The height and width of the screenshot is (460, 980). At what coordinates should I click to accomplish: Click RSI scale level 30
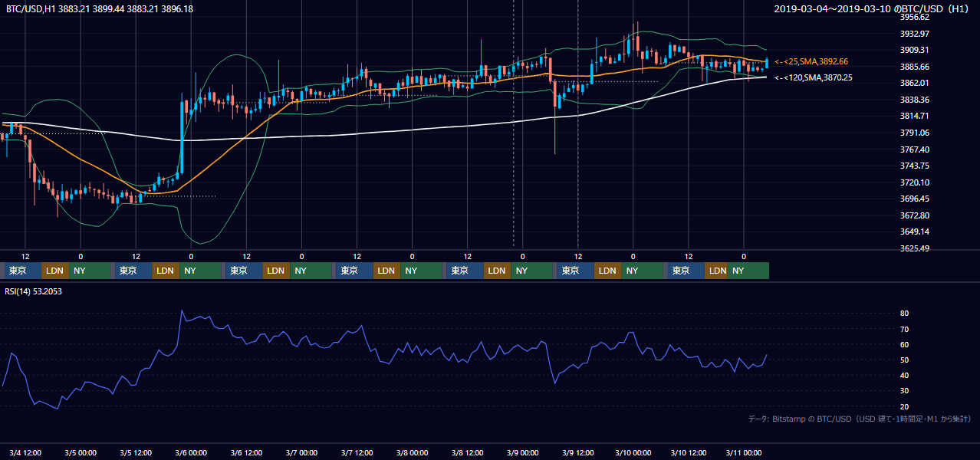[904, 390]
